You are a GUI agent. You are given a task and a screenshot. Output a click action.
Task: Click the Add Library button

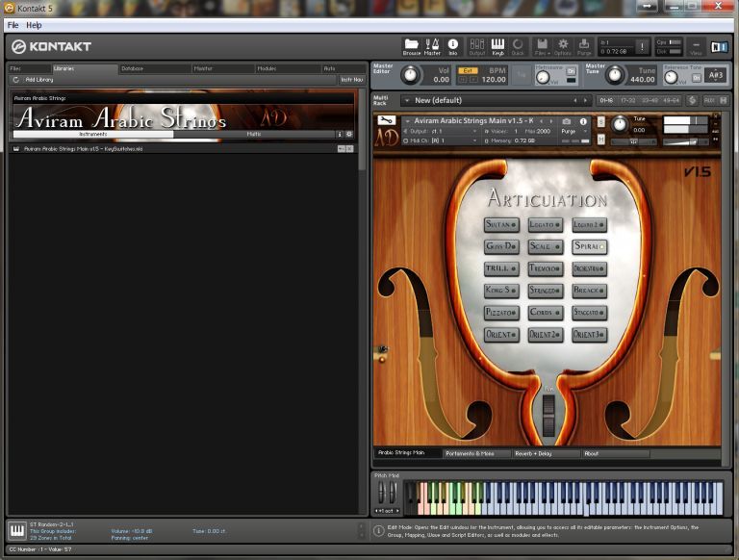click(39, 80)
